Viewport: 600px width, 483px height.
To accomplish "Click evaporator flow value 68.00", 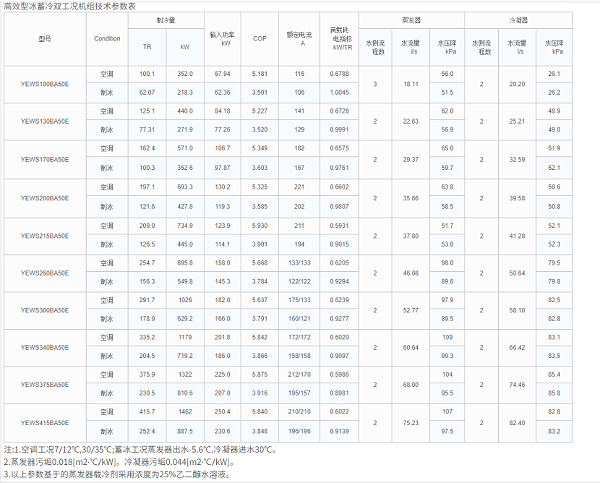I will click(x=411, y=385).
